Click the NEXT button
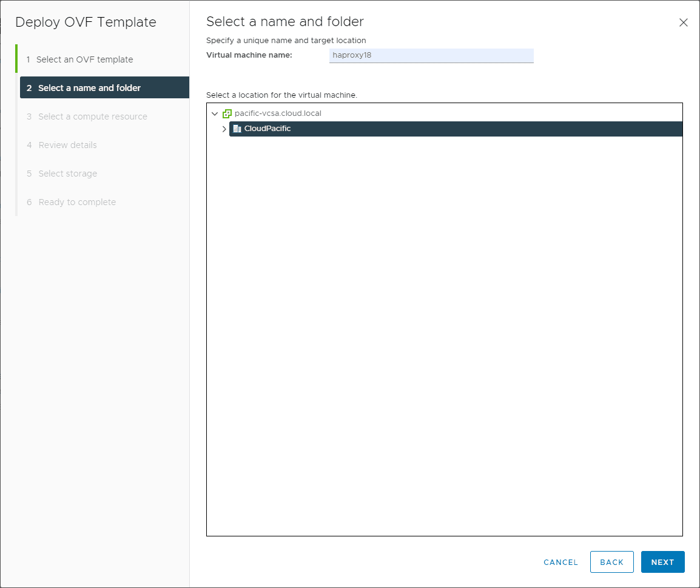 pos(662,562)
